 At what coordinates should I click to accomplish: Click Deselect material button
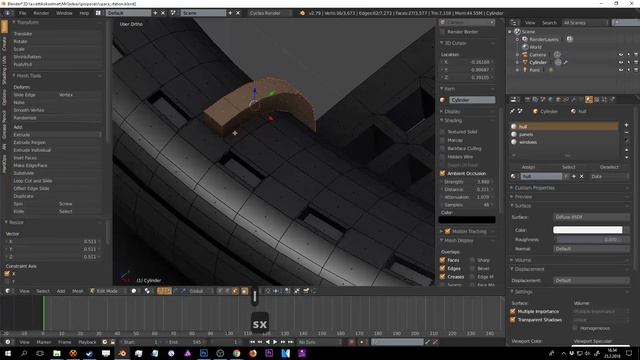(609, 167)
